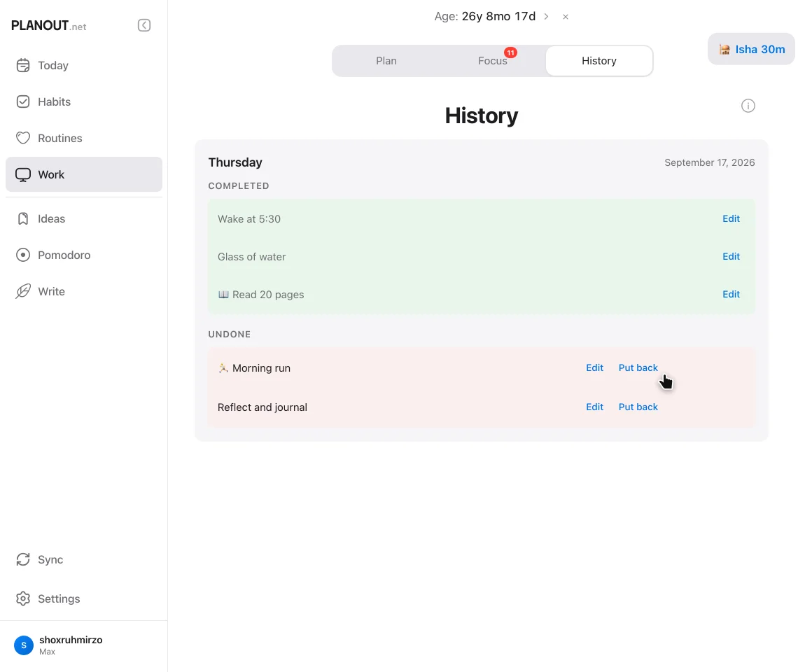Screen dimensions: 812x672
Task: Click the September 17, 2026 date
Action: [x=710, y=162]
